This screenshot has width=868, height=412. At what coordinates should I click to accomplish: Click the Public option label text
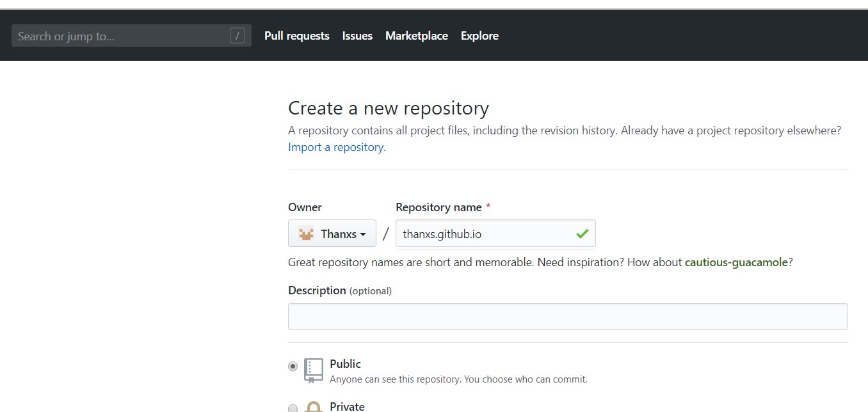click(x=345, y=364)
